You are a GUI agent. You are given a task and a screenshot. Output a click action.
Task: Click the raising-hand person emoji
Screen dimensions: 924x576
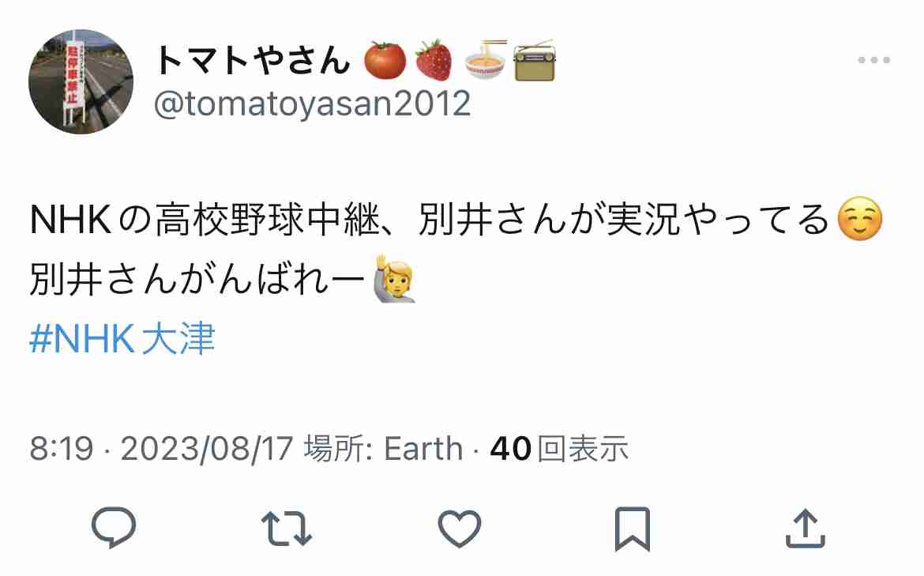pos(394,278)
